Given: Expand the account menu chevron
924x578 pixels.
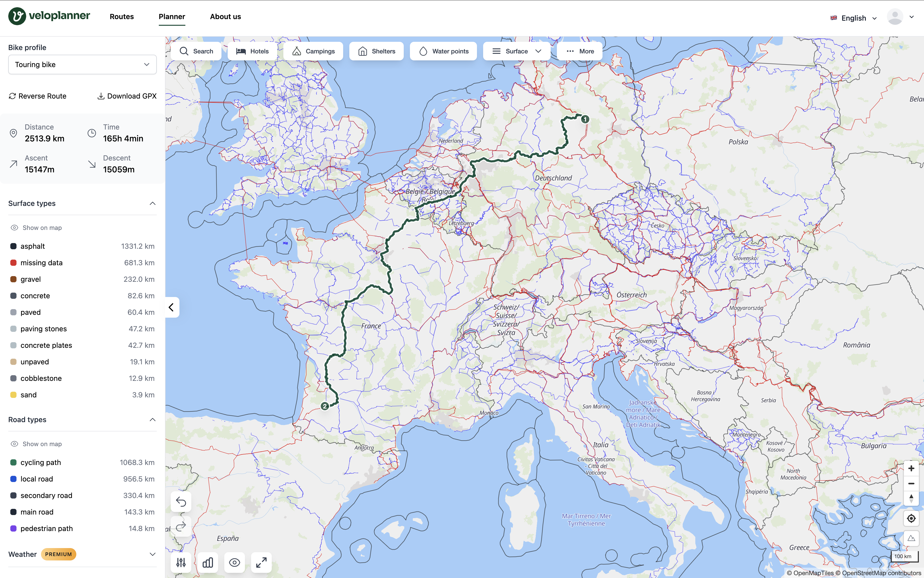Looking at the screenshot, I should (x=912, y=17).
